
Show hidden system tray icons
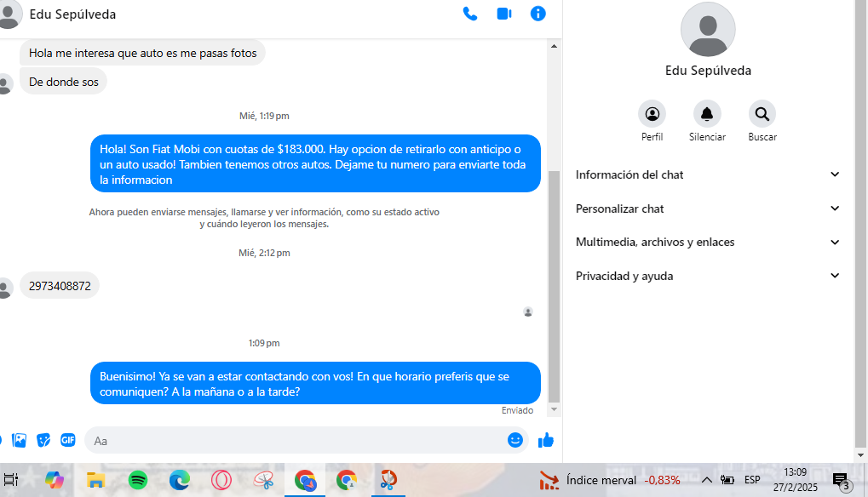[707, 480]
